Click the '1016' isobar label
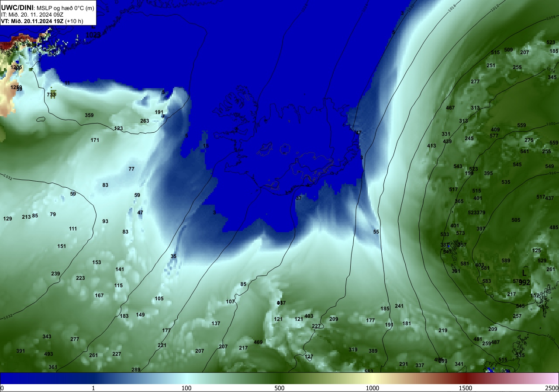 pyautogui.click(x=452, y=7)
